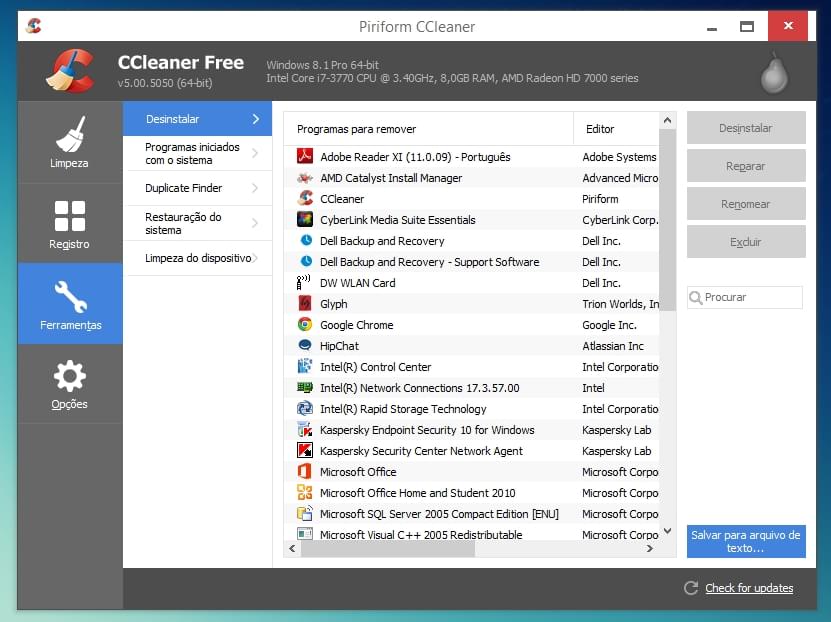The width and height of the screenshot is (831, 622).
Task: Open Restauração do sistema
Action: point(197,223)
